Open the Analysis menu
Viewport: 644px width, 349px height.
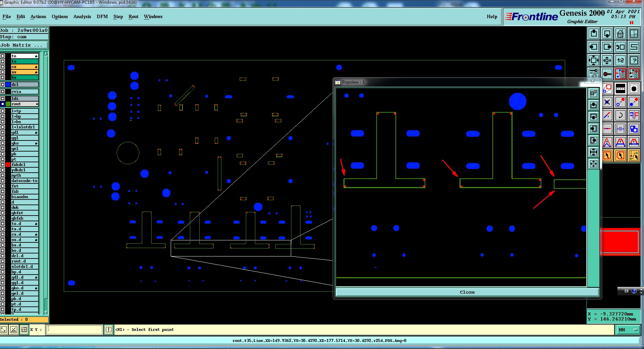pyautogui.click(x=82, y=16)
